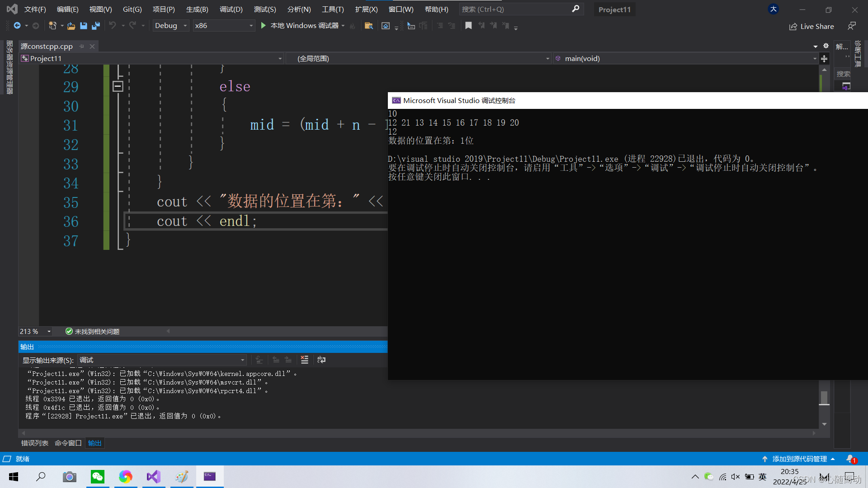Click the feedback person icon beside Live Share
The height and width of the screenshot is (488, 868).
click(x=852, y=26)
